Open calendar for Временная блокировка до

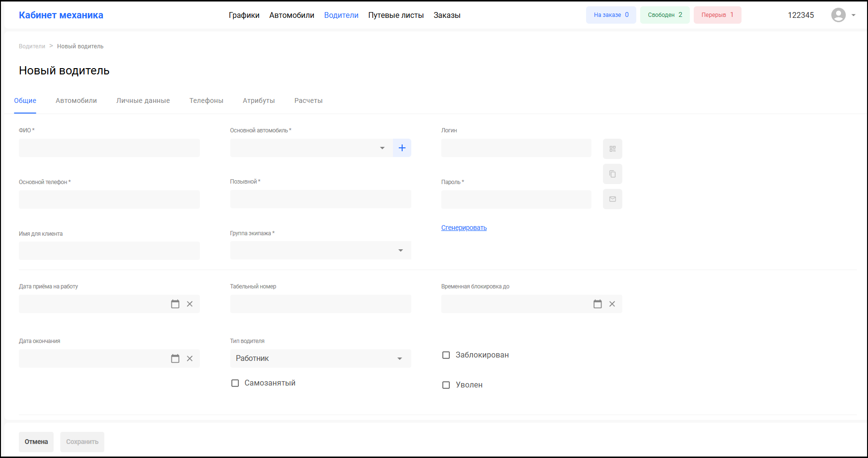click(x=597, y=304)
